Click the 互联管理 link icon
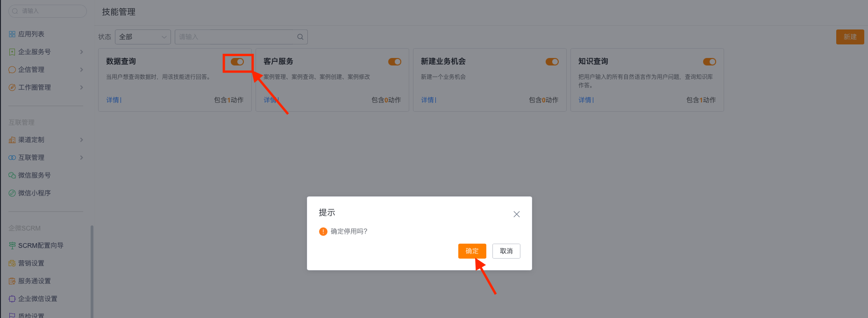Screen dimensions: 868x318 point(12,158)
